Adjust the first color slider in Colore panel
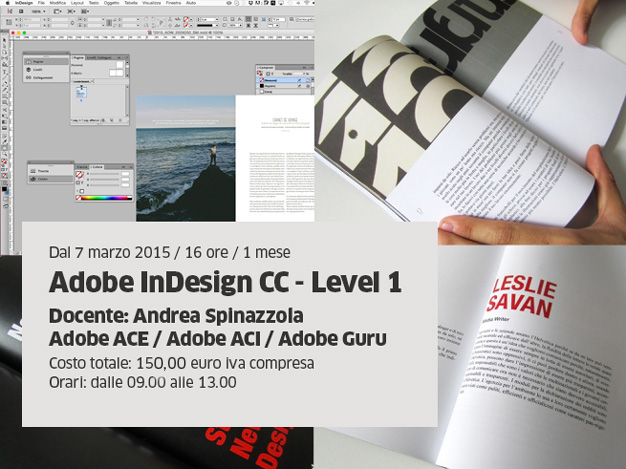 pyautogui.click(x=105, y=174)
